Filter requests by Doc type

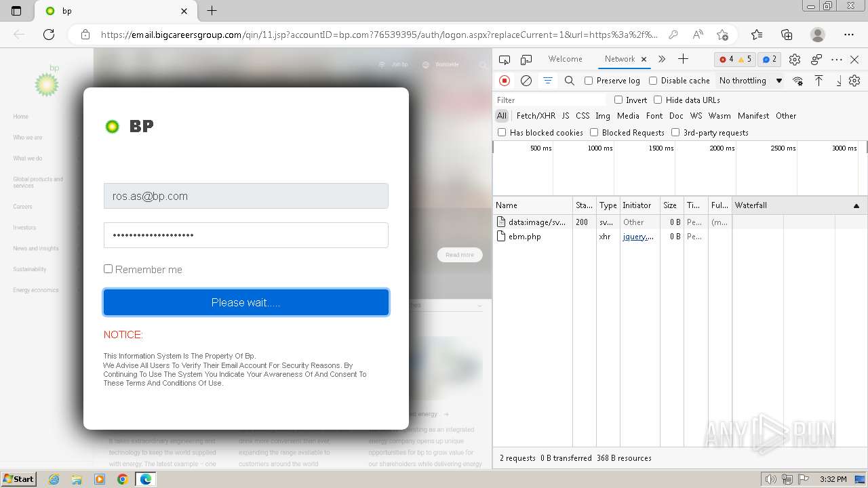676,116
